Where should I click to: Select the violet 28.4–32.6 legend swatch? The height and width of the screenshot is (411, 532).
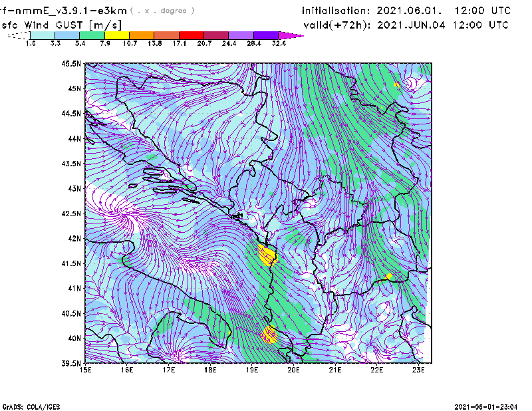click(266, 35)
